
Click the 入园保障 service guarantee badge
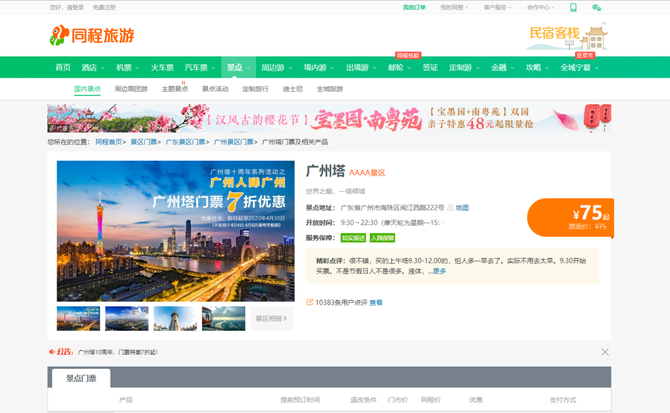[382, 238]
